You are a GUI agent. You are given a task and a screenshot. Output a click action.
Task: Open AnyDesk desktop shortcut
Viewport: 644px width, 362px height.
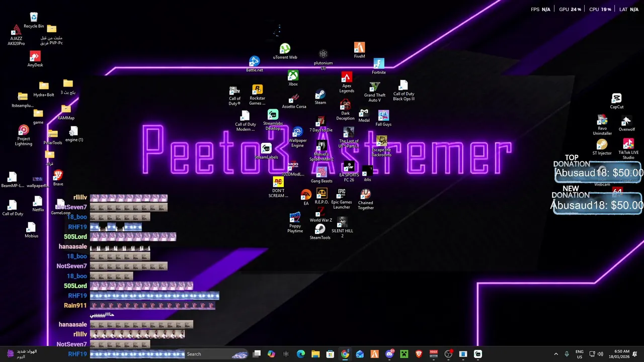tap(35, 59)
